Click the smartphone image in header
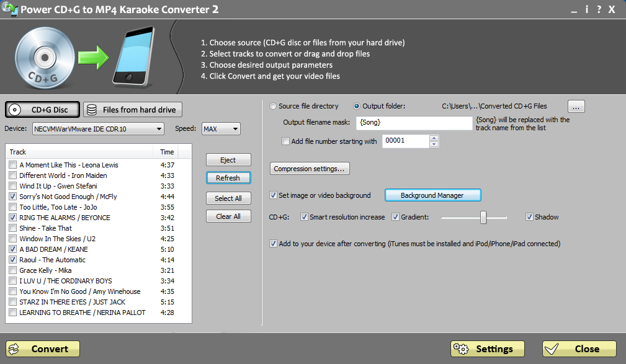The image size is (626, 364). [134, 56]
